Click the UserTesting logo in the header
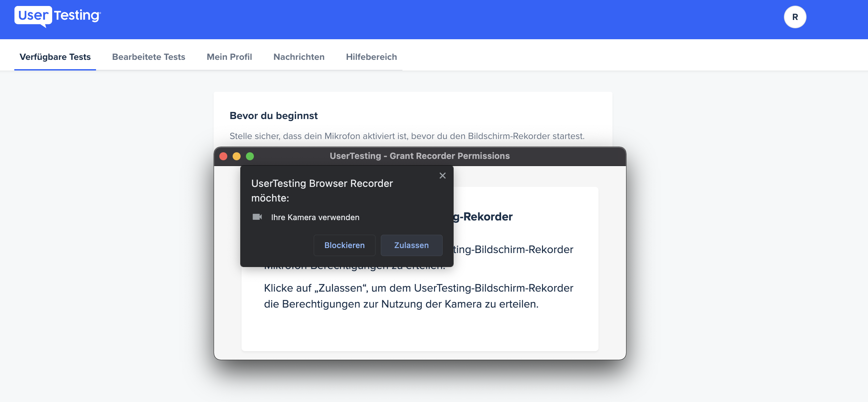868x402 pixels. tap(57, 16)
